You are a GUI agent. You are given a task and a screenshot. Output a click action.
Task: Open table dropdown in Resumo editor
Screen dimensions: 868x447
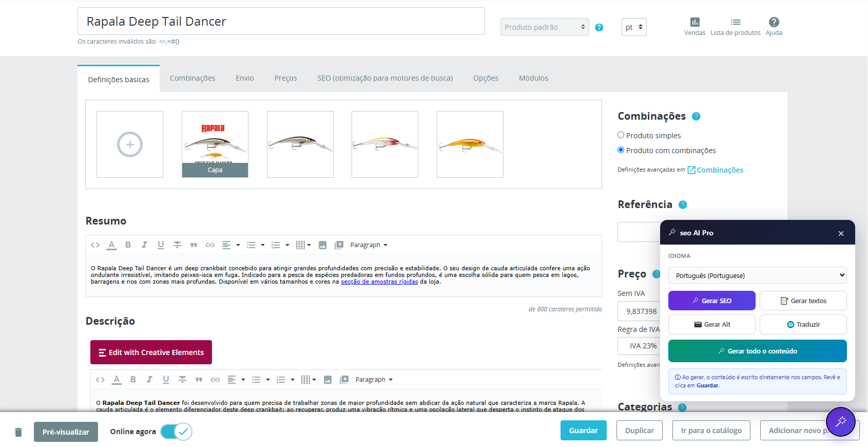pos(303,245)
